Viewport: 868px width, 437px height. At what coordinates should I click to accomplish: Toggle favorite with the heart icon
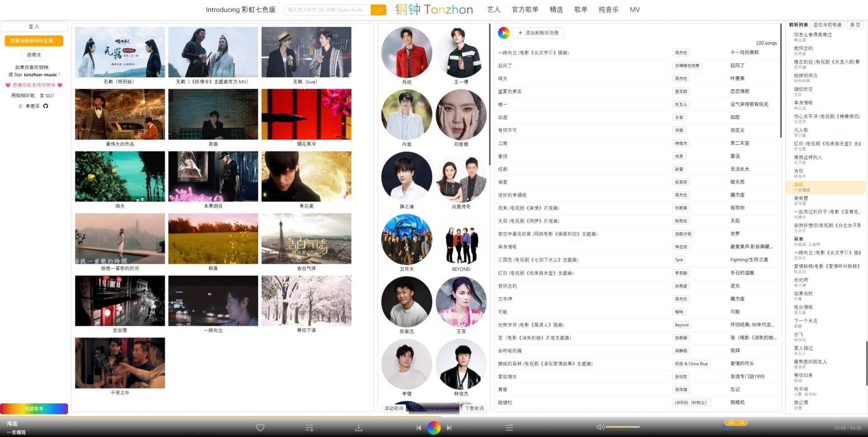tap(260, 427)
